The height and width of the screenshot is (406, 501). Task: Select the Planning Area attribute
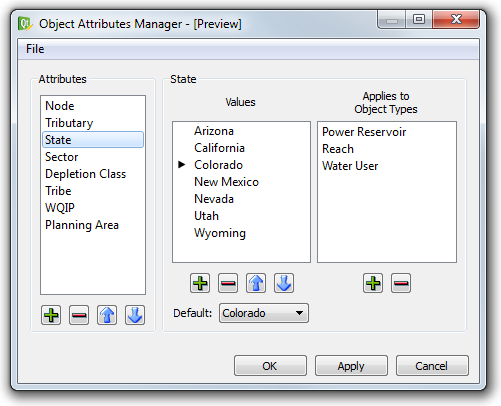pos(82,225)
